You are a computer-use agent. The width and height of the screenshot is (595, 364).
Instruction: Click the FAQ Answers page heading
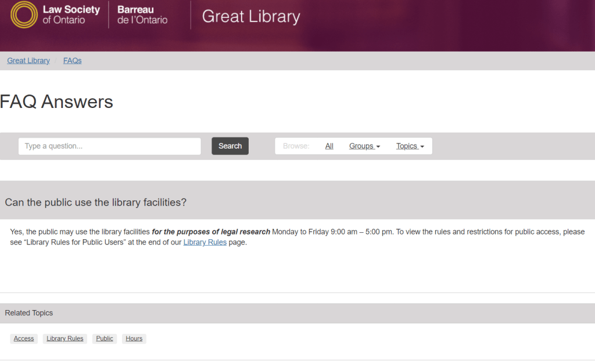pyautogui.click(x=57, y=102)
